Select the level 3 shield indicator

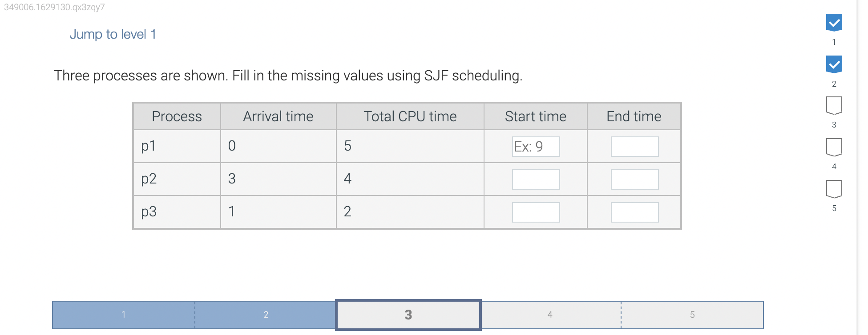tap(834, 105)
